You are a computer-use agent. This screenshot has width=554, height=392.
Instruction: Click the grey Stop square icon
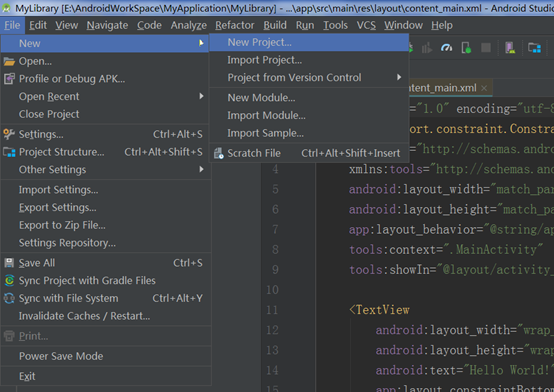486,47
